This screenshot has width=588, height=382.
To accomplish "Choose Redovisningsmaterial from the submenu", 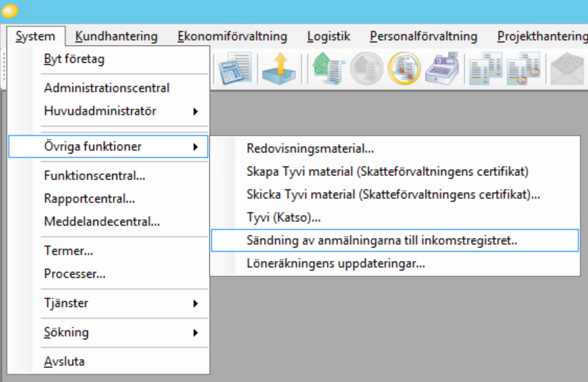I will (310, 148).
